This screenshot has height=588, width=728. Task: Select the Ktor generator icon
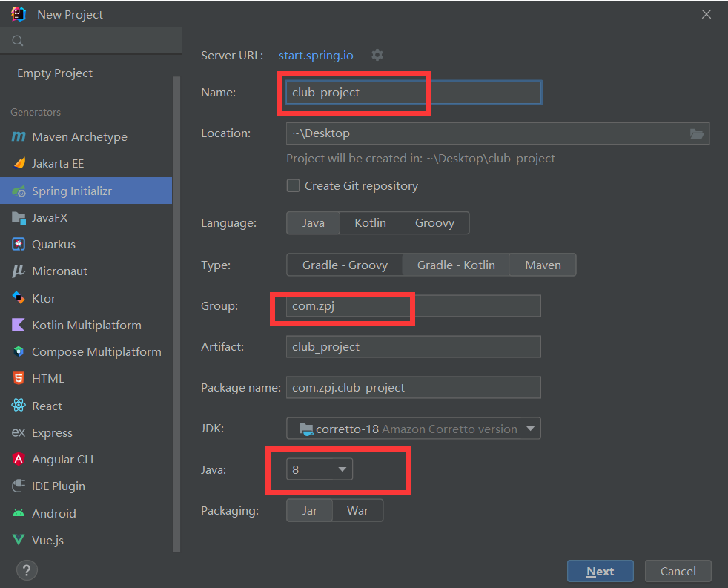19,298
